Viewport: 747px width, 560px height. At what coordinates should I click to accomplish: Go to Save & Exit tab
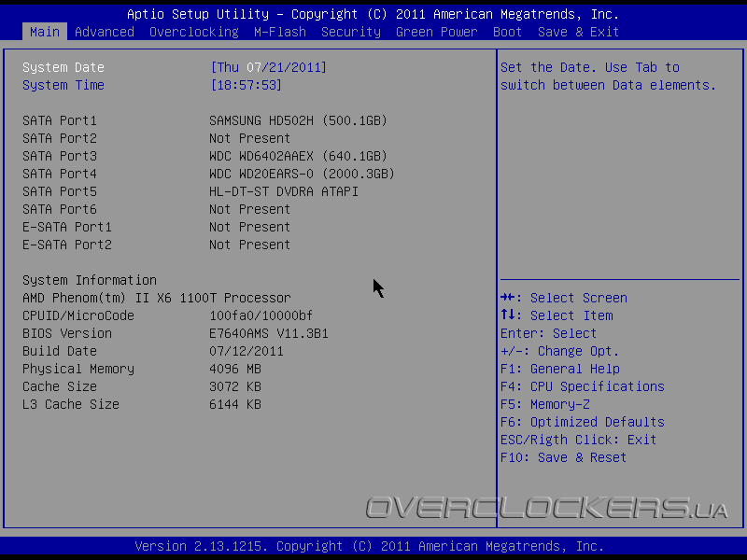click(578, 32)
